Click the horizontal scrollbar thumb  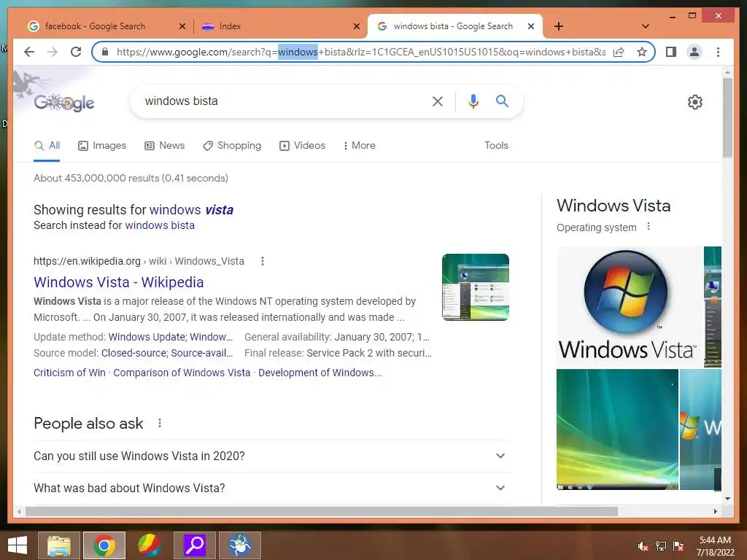[x=322, y=511]
